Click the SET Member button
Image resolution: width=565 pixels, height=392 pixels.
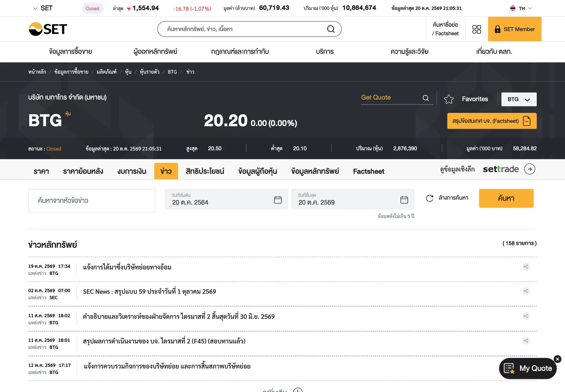(515, 29)
